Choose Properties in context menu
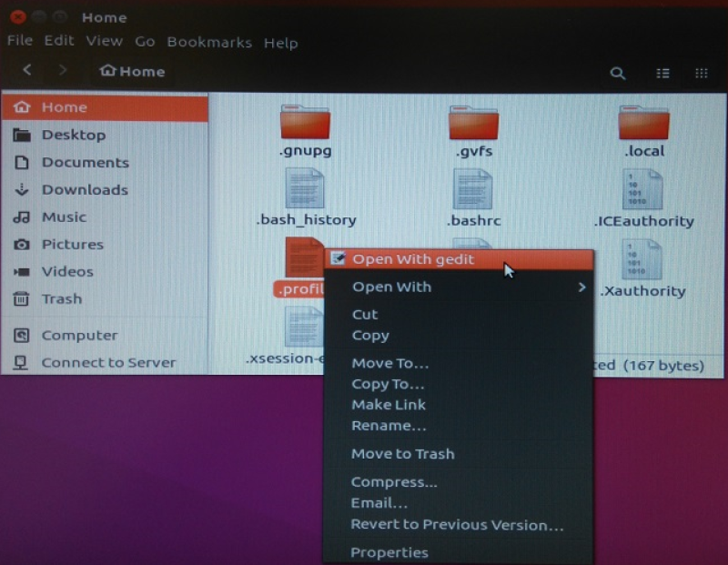This screenshot has height=565, width=728. 459,552
